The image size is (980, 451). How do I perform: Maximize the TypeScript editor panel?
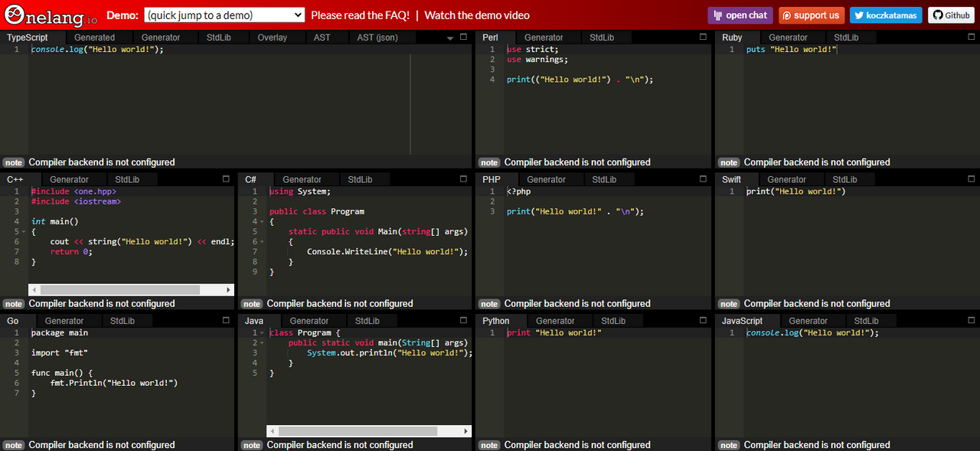[x=463, y=37]
